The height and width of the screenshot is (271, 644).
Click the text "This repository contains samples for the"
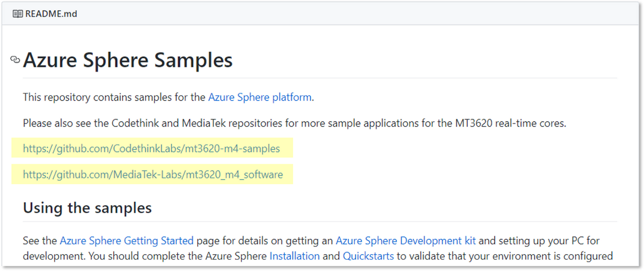click(114, 97)
